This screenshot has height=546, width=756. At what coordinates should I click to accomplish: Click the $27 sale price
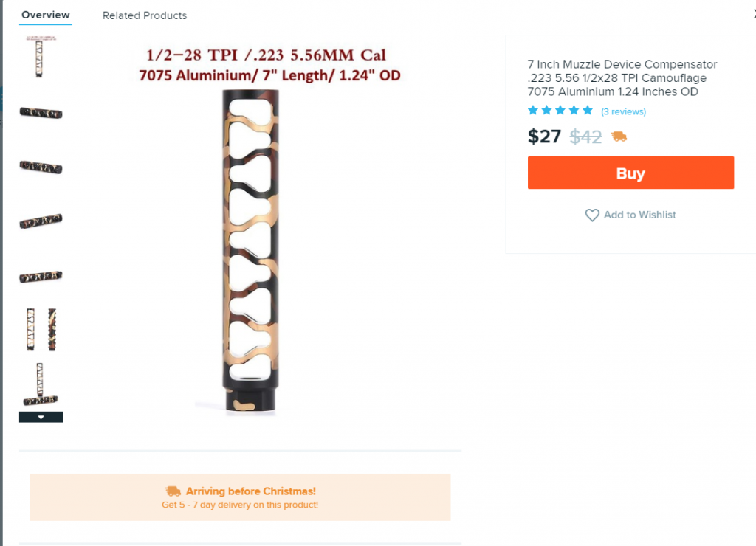544,136
